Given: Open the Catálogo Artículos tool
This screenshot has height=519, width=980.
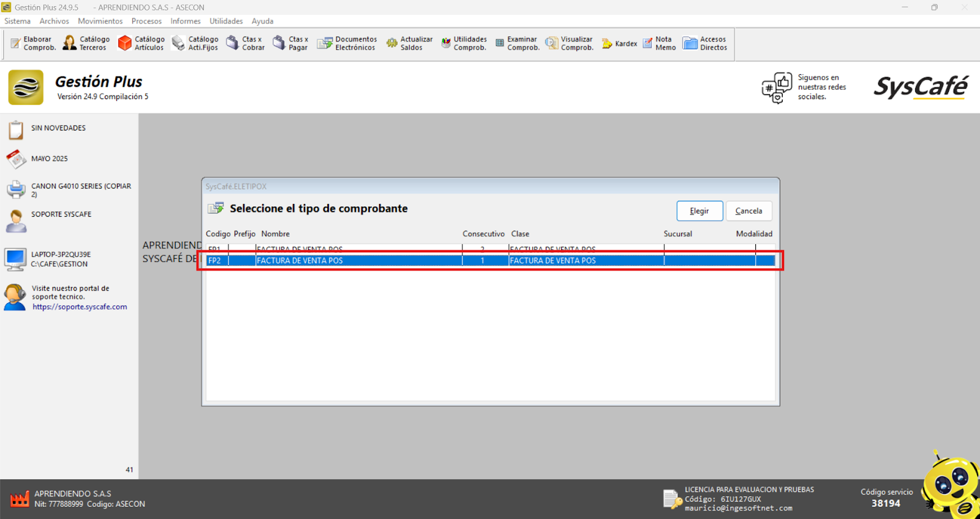Looking at the screenshot, I should [x=141, y=43].
